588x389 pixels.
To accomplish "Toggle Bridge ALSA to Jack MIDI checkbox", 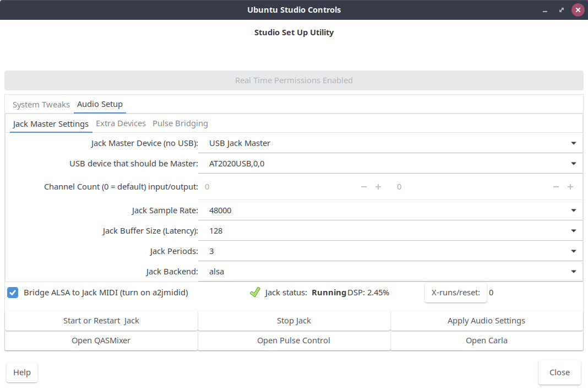I will 13,293.
